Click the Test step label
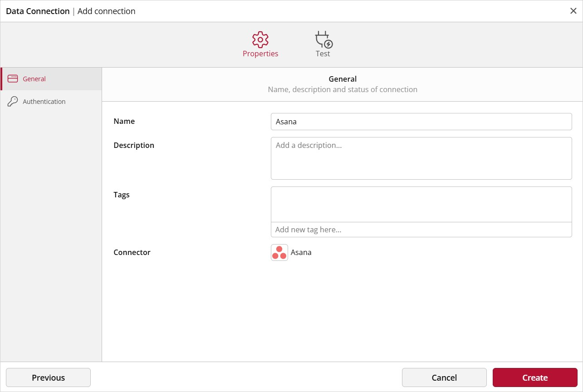This screenshot has width=583, height=392. click(x=323, y=54)
